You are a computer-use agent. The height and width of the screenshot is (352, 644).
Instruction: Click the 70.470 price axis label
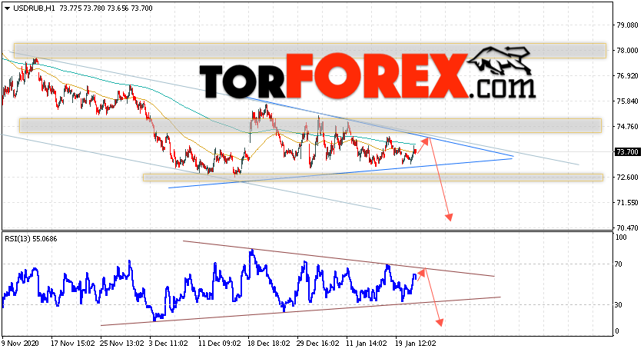[627, 228]
